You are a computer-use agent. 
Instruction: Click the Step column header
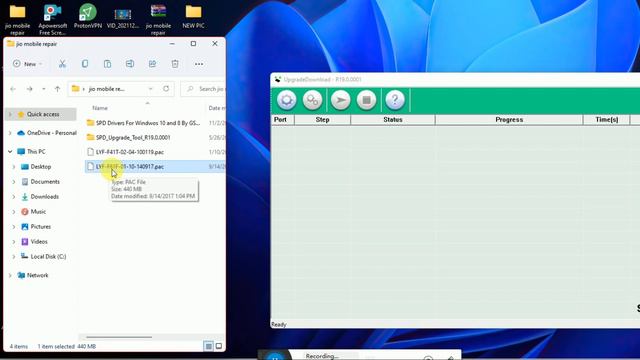322,120
